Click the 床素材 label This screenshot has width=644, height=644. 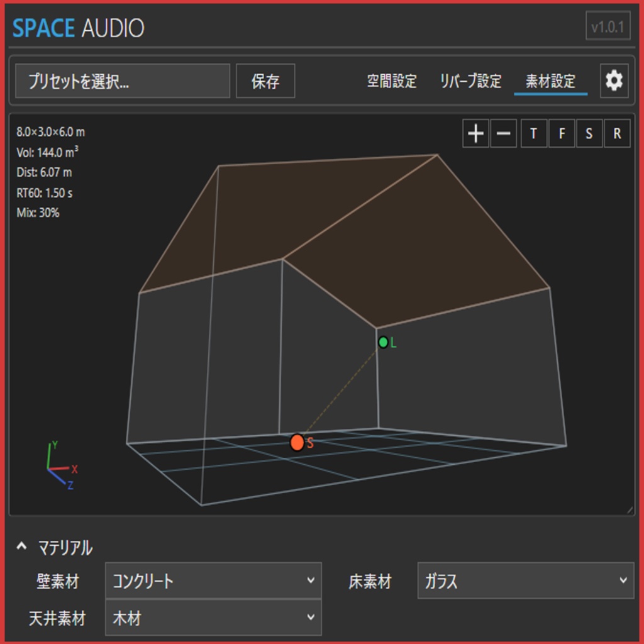370,581
